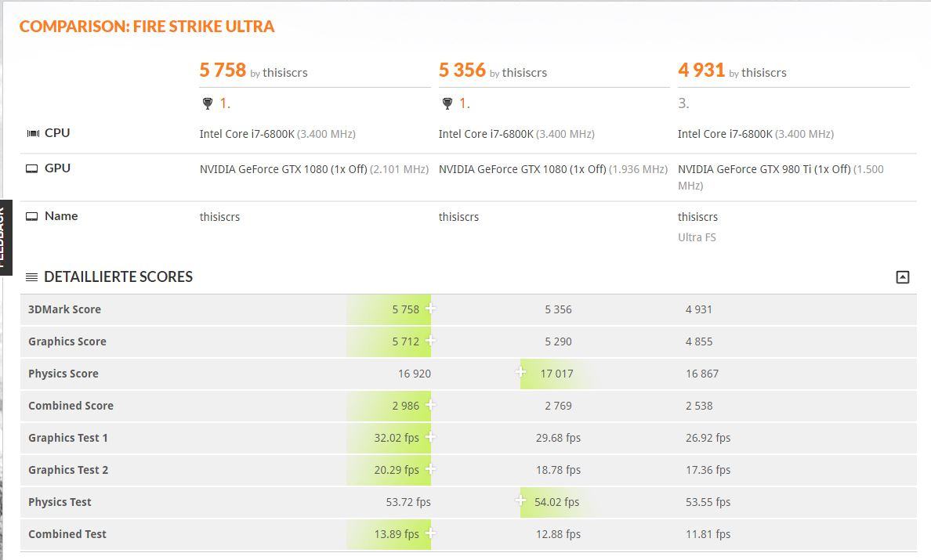This screenshot has width=931, height=560.
Task: Click the GPU monitor icon
Action: click(x=32, y=168)
